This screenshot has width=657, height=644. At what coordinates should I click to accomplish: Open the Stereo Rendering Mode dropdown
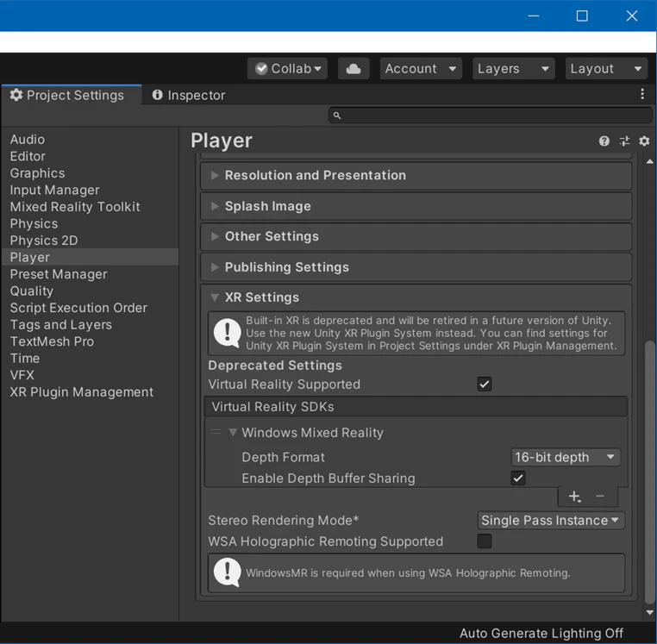click(551, 521)
